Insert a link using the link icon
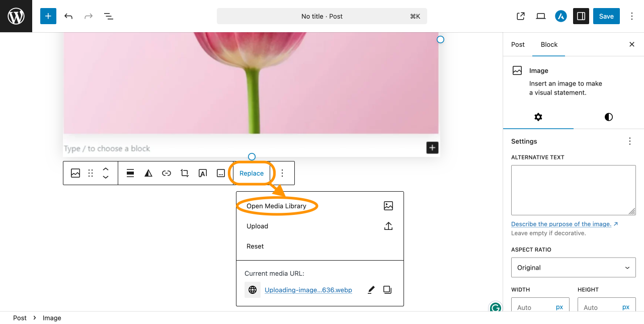 coord(166,173)
